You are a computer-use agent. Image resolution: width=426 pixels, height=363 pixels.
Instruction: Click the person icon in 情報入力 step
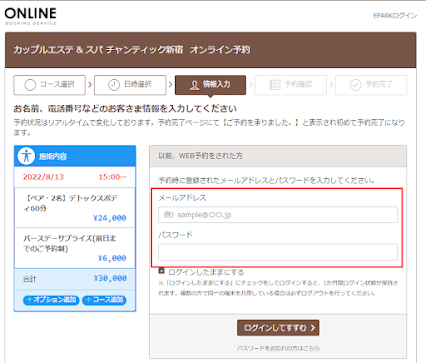(x=194, y=85)
